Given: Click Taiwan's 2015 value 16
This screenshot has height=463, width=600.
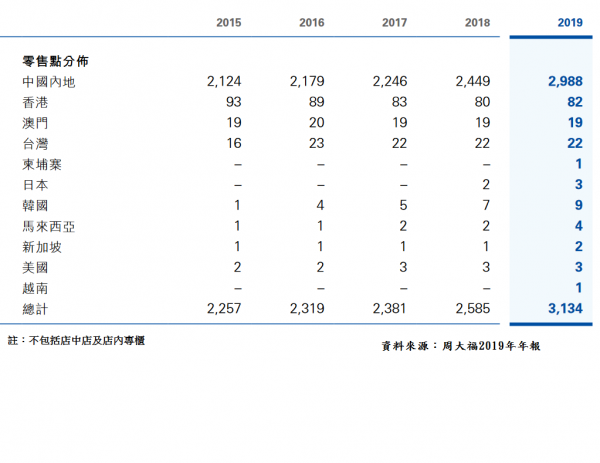Looking at the screenshot, I should tap(234, 143).
